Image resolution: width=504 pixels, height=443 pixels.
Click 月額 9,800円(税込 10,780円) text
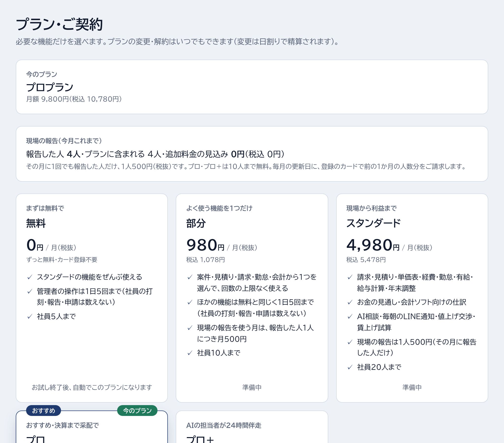point(74,99)
